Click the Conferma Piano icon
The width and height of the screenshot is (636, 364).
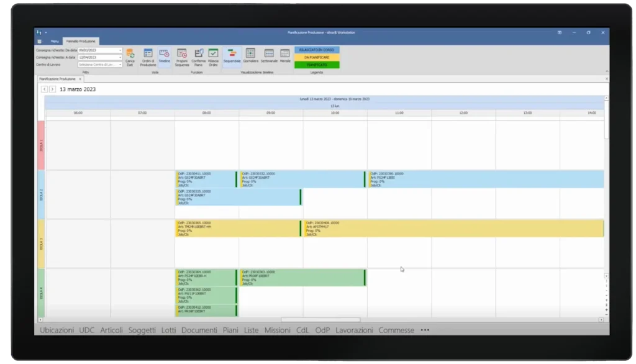pos(198,57)
